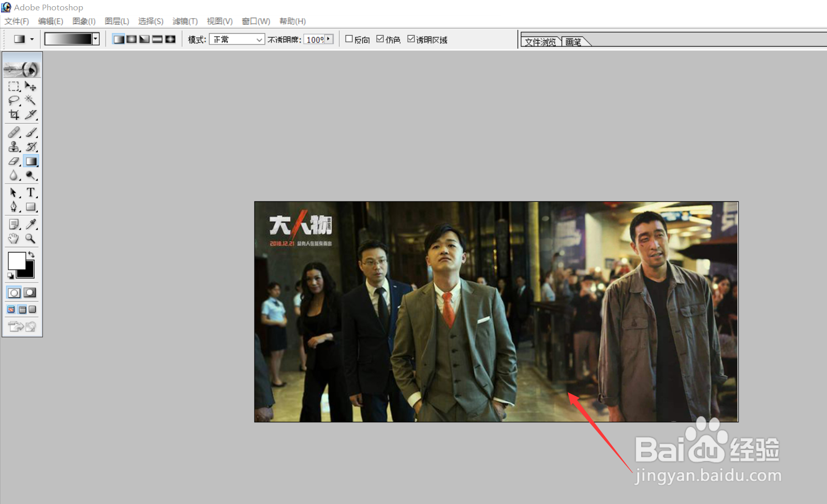Select the Magic Wand tool

(31, 100)
